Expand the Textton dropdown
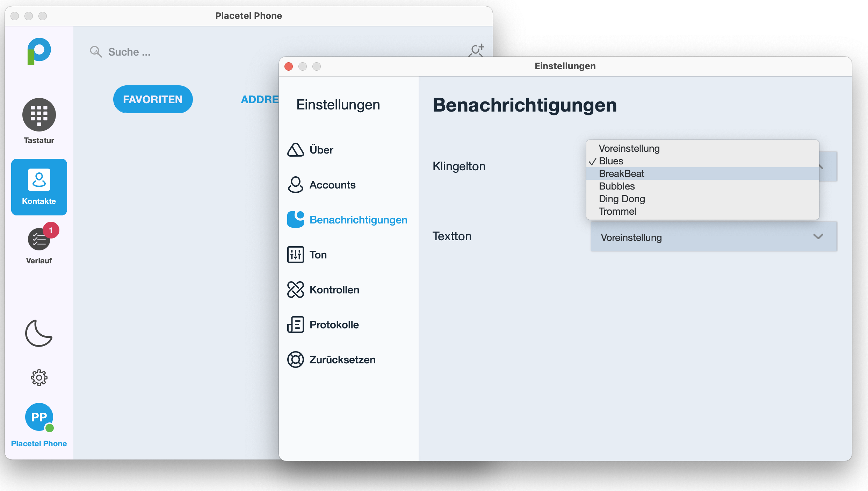Viewport: 868px width, 491px height. tap(713, 237)
